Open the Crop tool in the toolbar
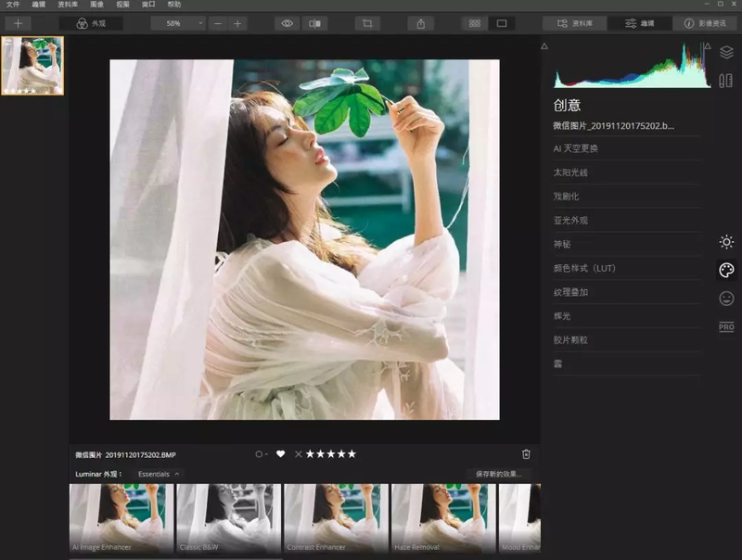Screen dimensions: 742x560 click(367, 23)
